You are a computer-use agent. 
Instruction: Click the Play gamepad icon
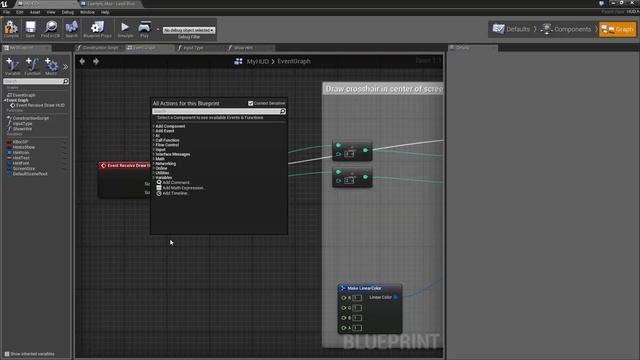(144, 28)
